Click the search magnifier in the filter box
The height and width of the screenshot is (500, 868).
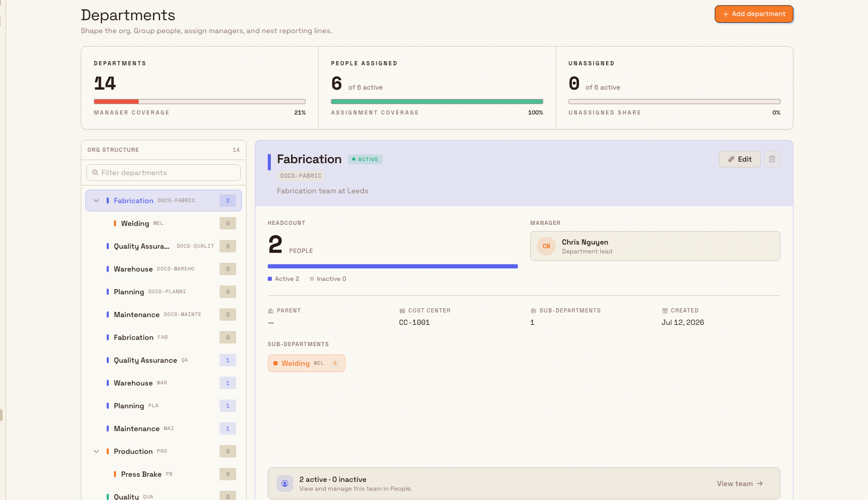click(x=95, y=173)
